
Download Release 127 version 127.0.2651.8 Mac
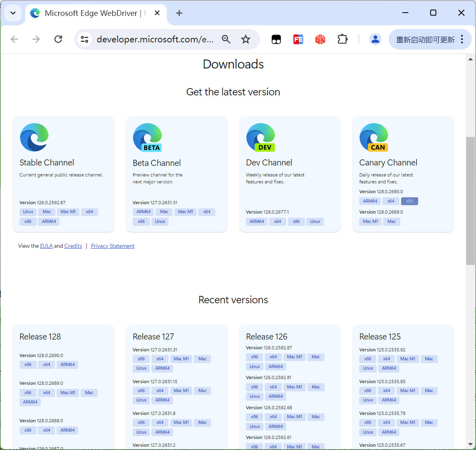[x=202, y=423]
